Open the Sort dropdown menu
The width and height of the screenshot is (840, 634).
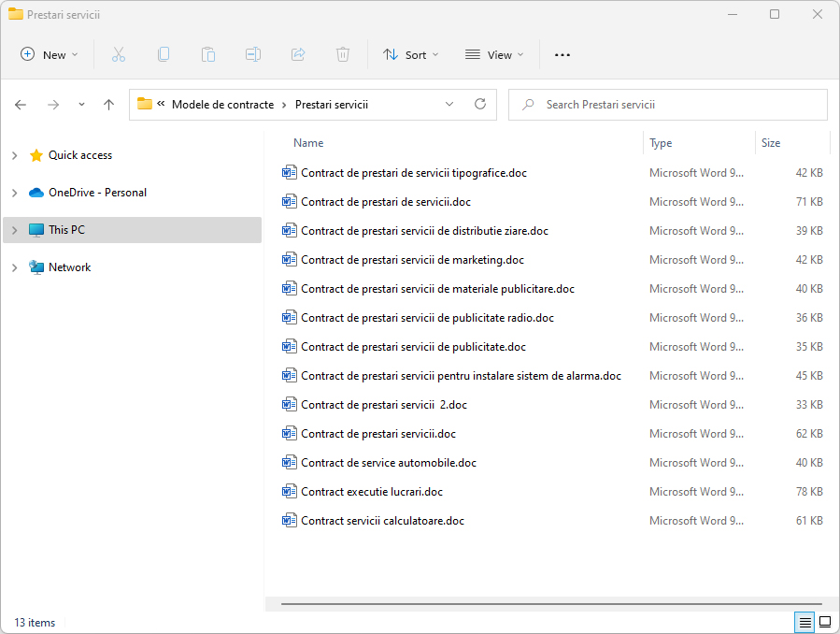pyautogui.click(x=411, y=54)
